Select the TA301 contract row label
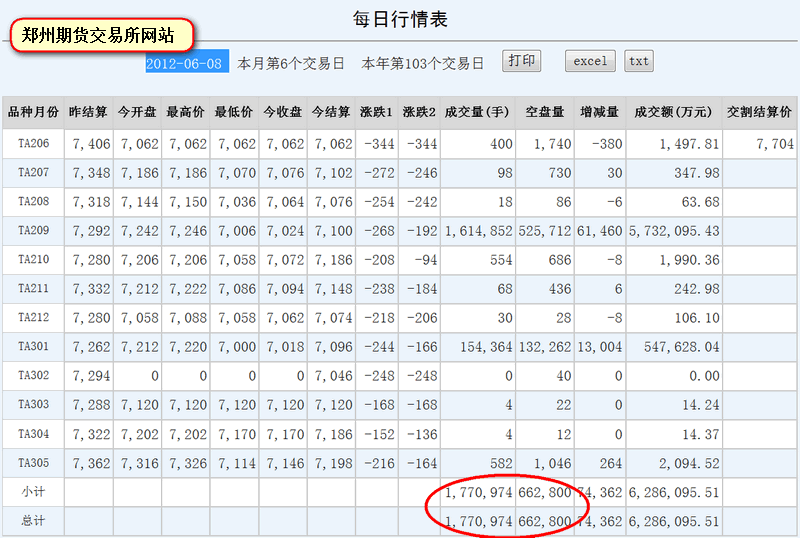Screen dimensions: 800x538 (33, 347)
